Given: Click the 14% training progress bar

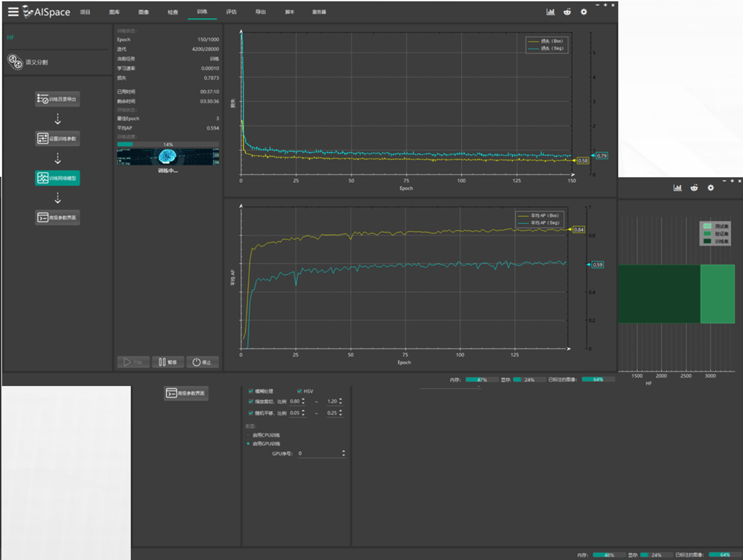Looking at the screenshot, I should tap(168, 144).
